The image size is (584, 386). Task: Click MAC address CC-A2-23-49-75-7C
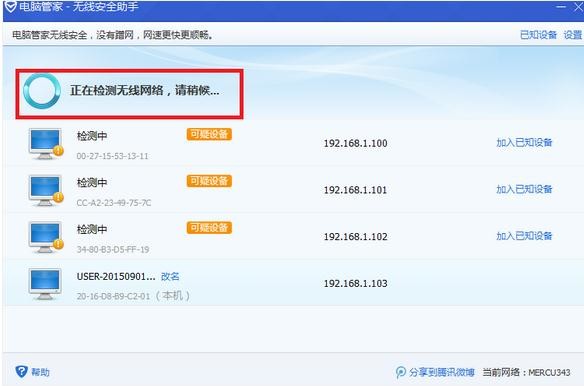[x=114, y=203]
